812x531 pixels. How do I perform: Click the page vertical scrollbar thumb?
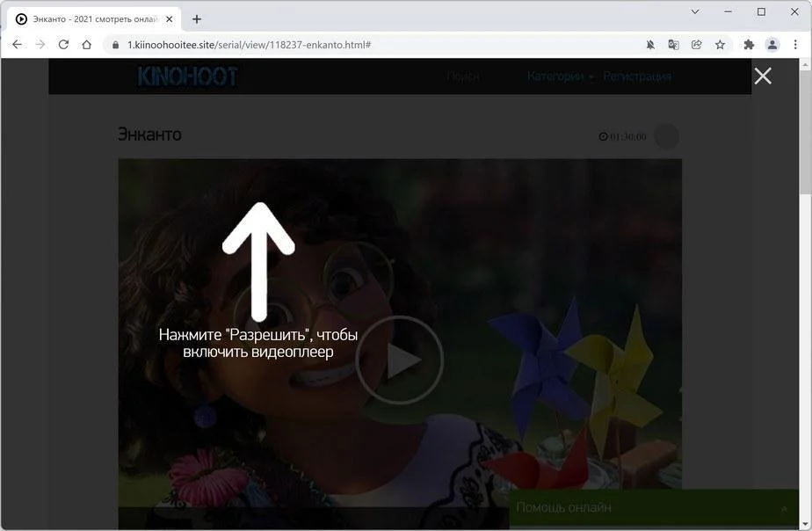click(805, 133)
